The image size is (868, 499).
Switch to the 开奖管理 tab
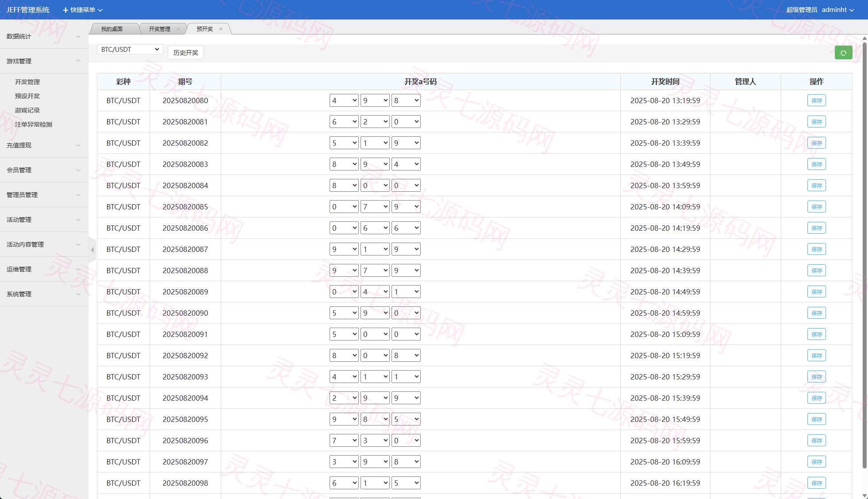click(159, 29)
